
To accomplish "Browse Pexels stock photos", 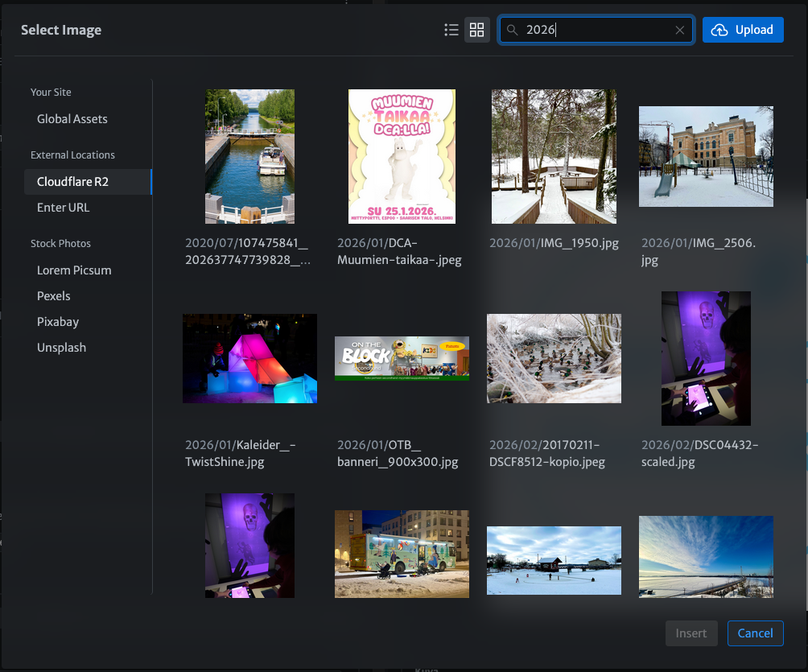I will [x=54, y=296].
